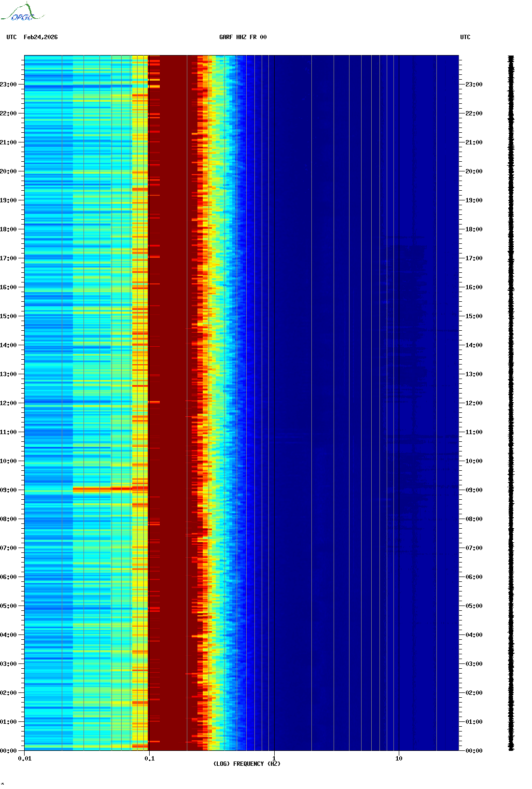This screenshot has width=532, height=789.
Task: Select the 20:00 label on right axis
Action: click(474, 171)
